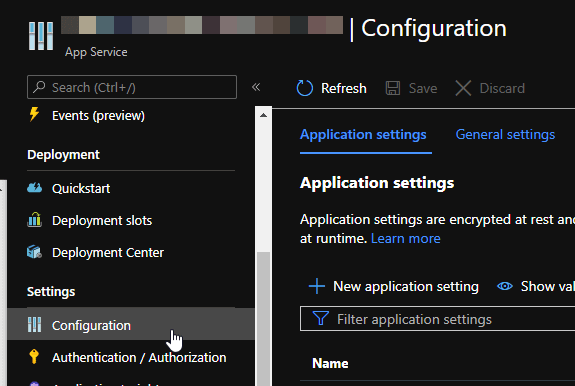Focus the Filter application settings field
575x386 pixels.
pos(437,319)
